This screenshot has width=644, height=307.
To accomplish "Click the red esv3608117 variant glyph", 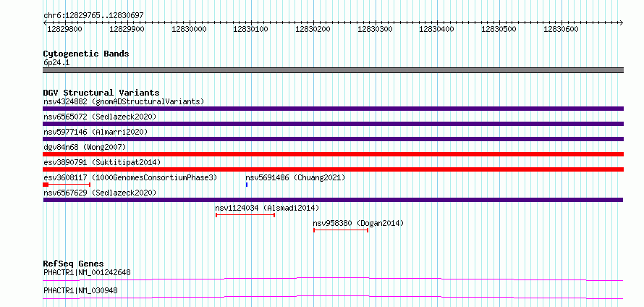I will (x=67, y=185).
